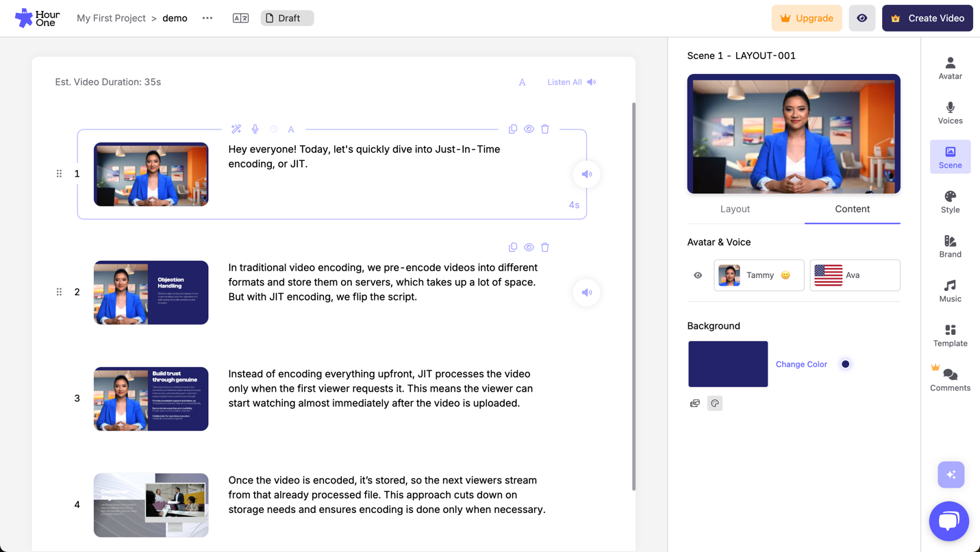Toggle avatar visibility eye icon
The width and height of the screenshot is (980, 552).
point(698,275)
